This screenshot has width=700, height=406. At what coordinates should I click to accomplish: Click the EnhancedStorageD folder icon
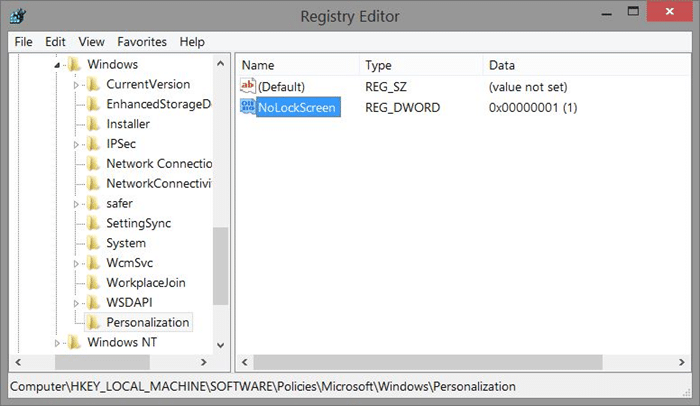coord(93,104)
